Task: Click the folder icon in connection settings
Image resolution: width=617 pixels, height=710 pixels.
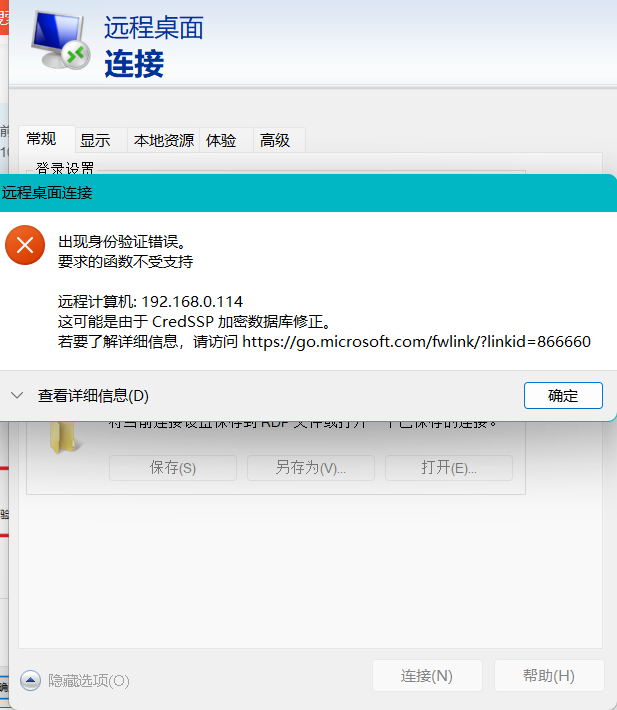Action: coord(66,437)
